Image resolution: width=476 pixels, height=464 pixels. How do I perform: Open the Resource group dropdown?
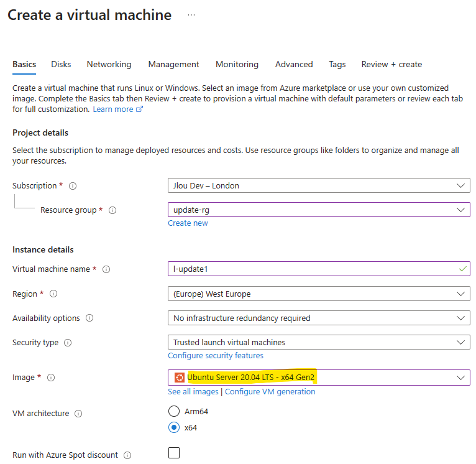[x=319, y=210]
